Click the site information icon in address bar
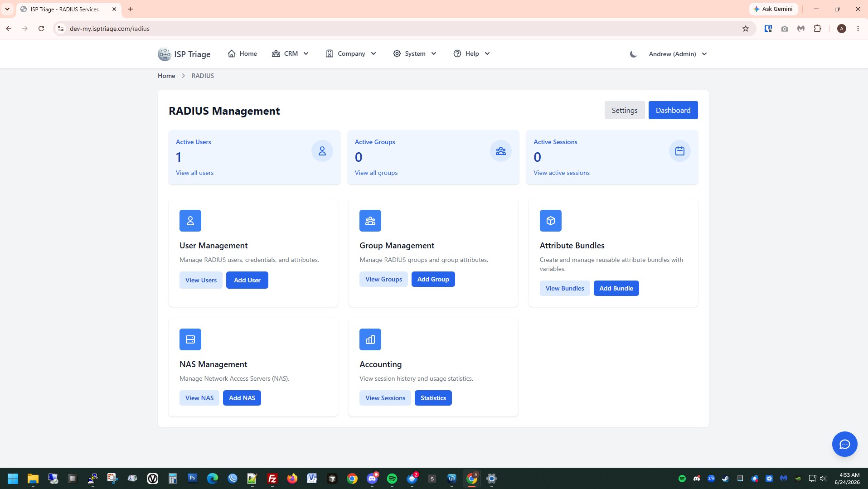 [x=61, y=29]
